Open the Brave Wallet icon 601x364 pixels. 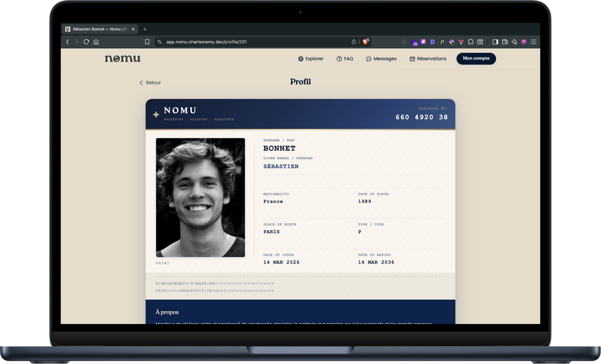click(505, 42)
